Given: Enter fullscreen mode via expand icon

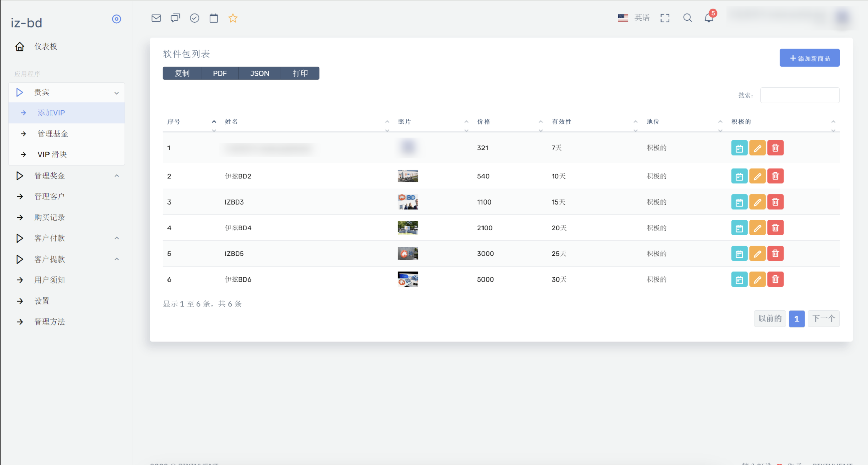Looking at the screenshot, I should click(665, 18).
